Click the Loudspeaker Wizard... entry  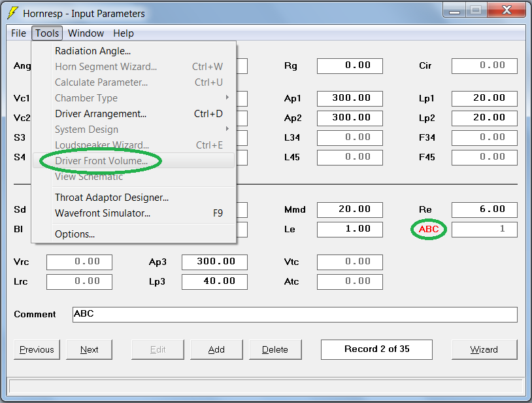coord(134,145)
